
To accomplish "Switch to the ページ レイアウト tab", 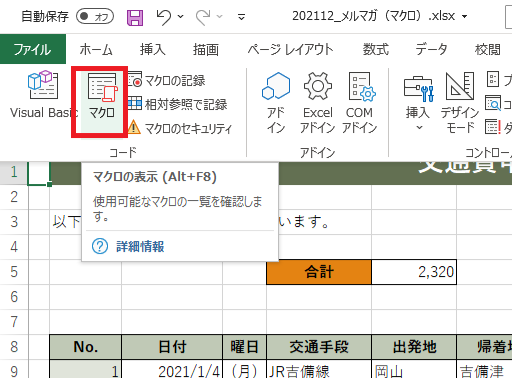I will [290, 49].
